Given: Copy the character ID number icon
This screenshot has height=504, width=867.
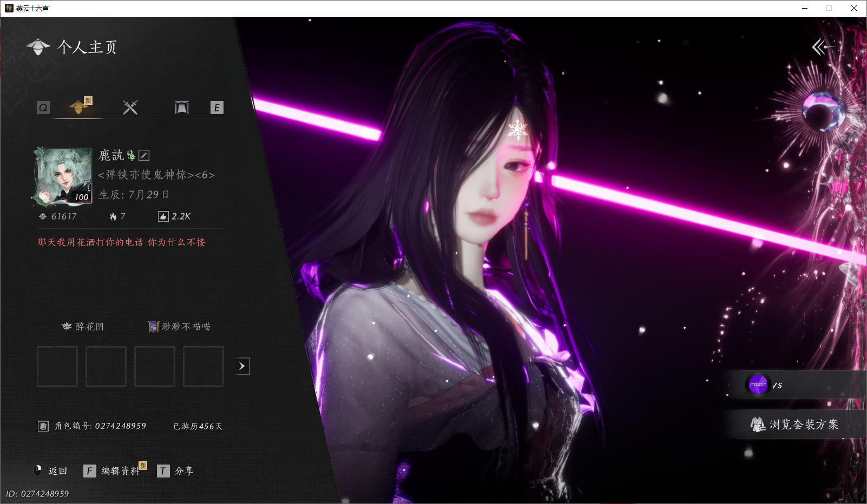Looking at the screenshot, I should (43, 426).
